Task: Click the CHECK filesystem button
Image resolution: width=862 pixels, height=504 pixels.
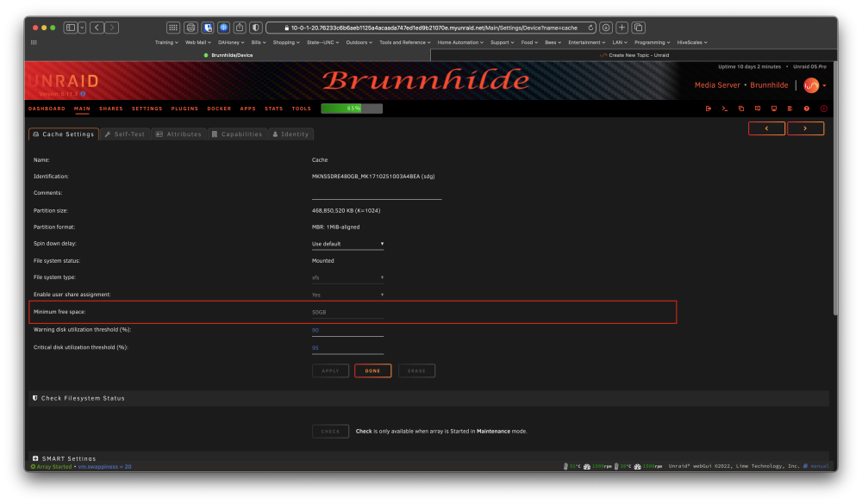Action: pyautogui.click(x=330, y=432)
